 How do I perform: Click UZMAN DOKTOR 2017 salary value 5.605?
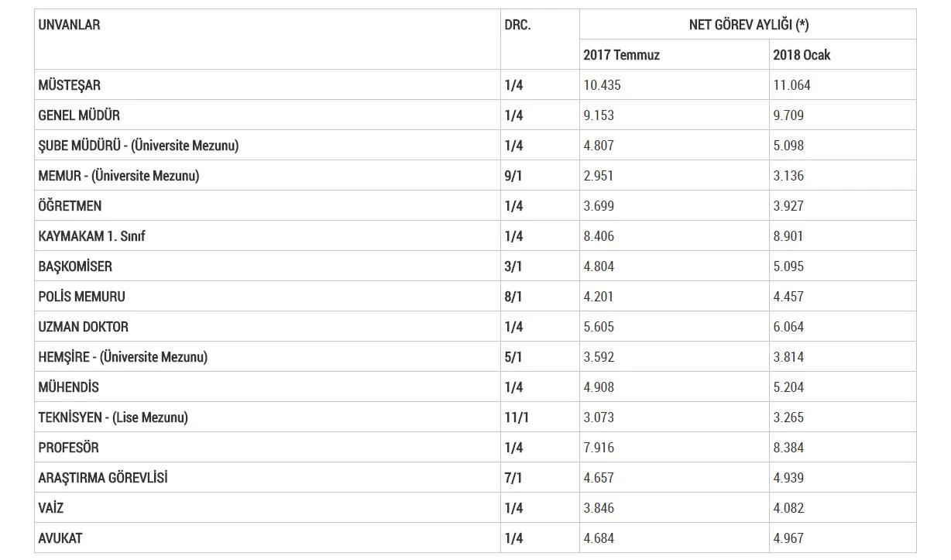(599, 327)
